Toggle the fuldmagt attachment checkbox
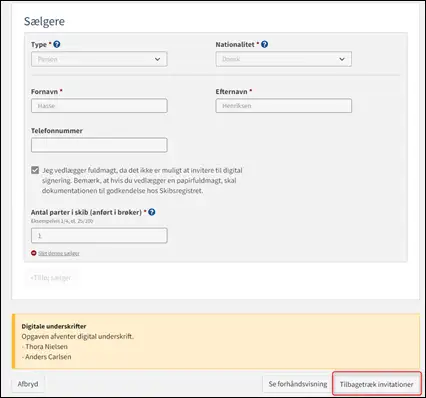This screenshot has width=426, height=398. tap(35, 170)
